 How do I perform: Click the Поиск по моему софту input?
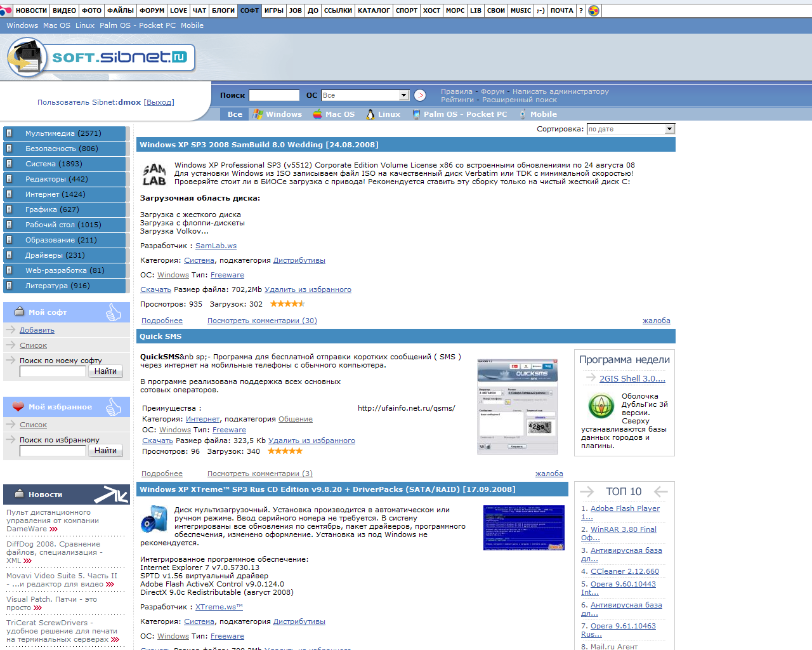53,371
